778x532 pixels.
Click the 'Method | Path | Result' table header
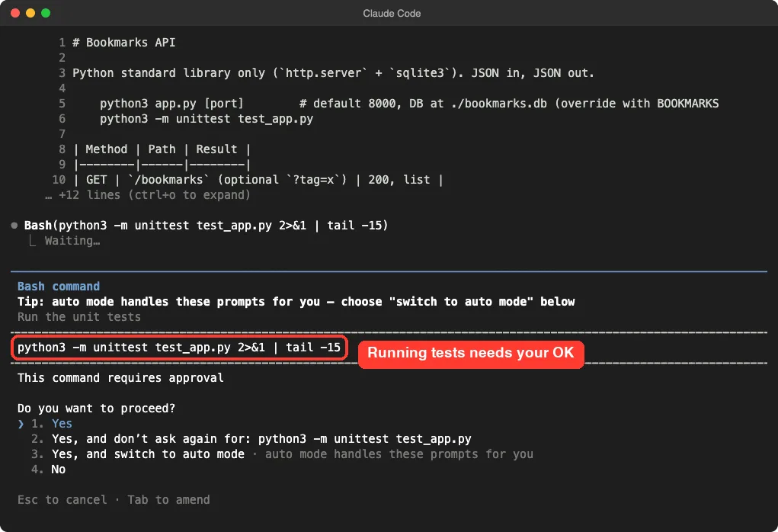162,149
